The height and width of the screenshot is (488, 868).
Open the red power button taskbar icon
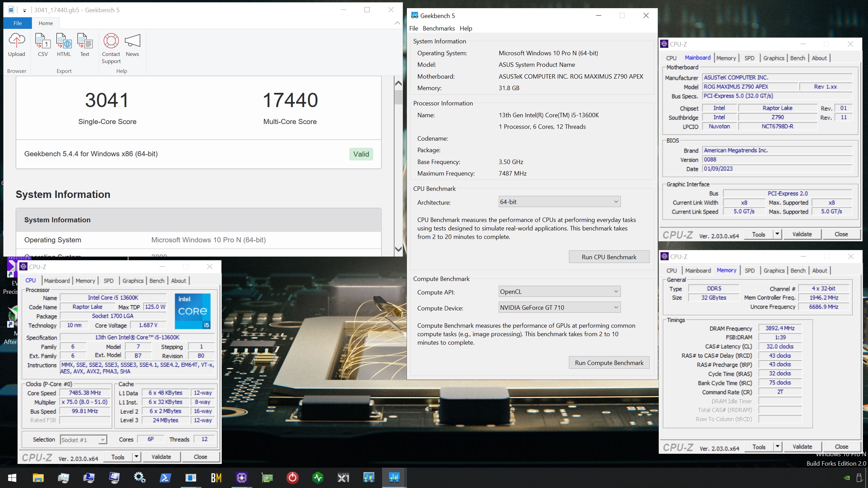(292, 478)
